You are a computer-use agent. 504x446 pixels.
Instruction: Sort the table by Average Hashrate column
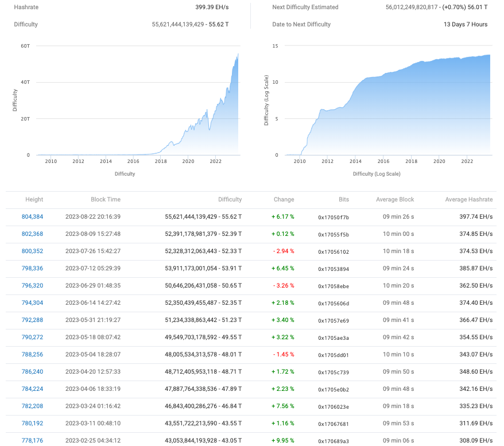(x=469, y=200)
